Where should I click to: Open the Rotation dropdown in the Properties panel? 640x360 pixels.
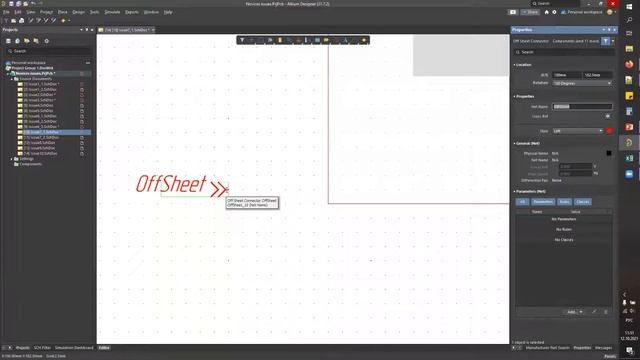582,83
